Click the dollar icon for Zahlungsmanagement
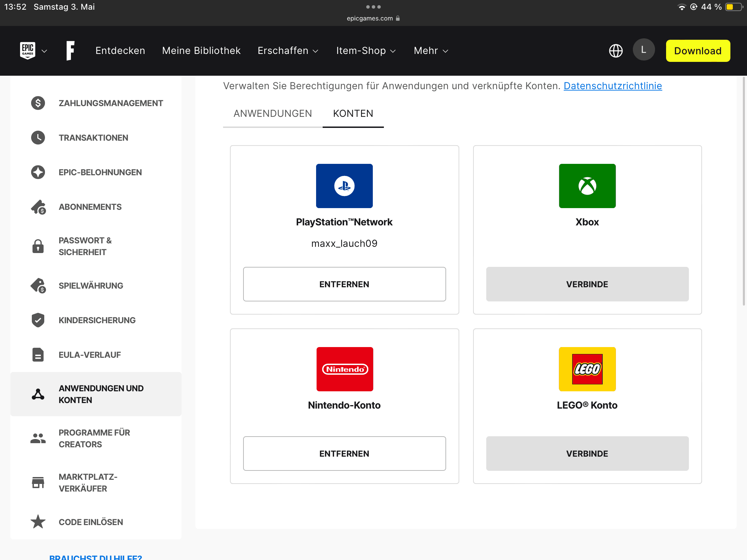 click(38, 103)
